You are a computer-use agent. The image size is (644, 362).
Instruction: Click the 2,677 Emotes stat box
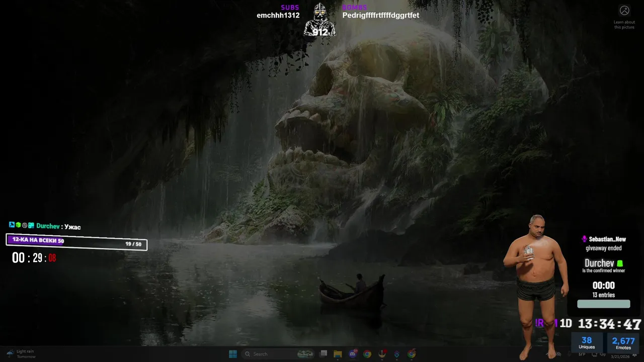pos(623,343)
